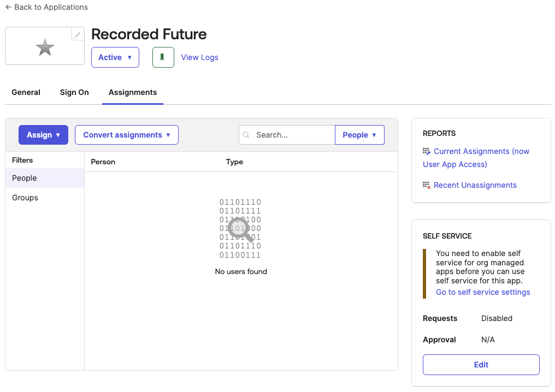This screenshot has height=392, width=555.
Task: Click the Edit button in Self Service
Action: (481, 365)
